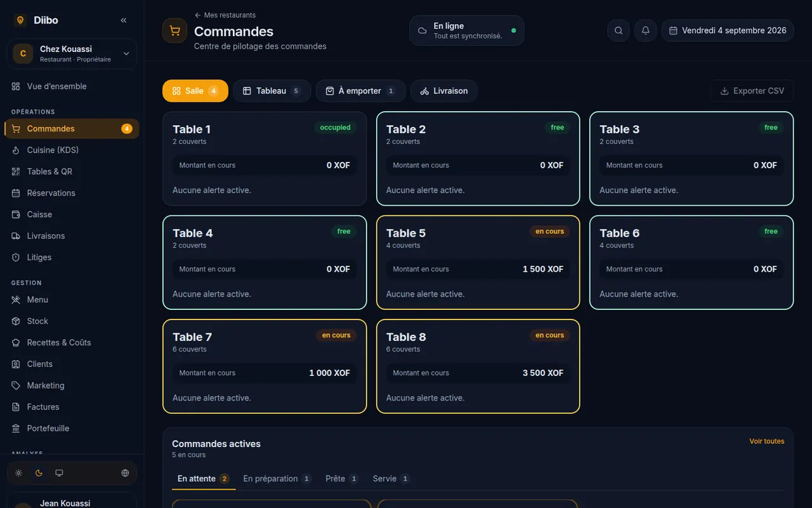Click the globe language icon
The height and width of the screenshot is (508, 812).
pos(125,473)
